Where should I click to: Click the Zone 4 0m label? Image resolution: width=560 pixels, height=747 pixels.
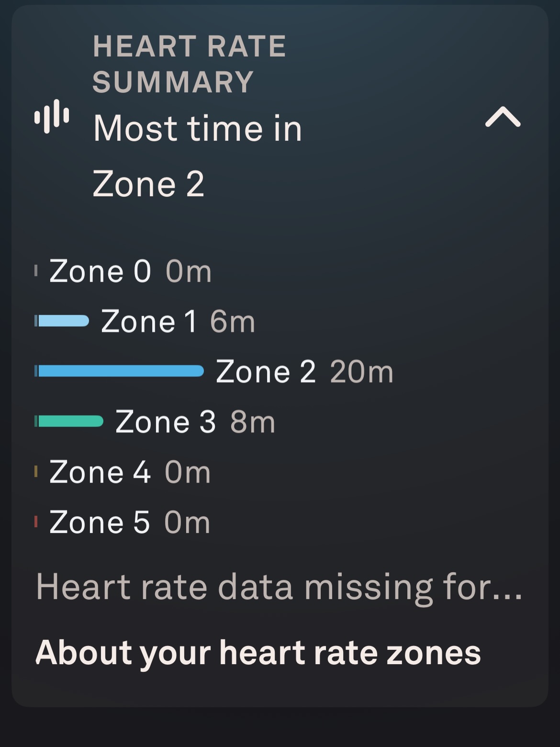pos(130,472)
